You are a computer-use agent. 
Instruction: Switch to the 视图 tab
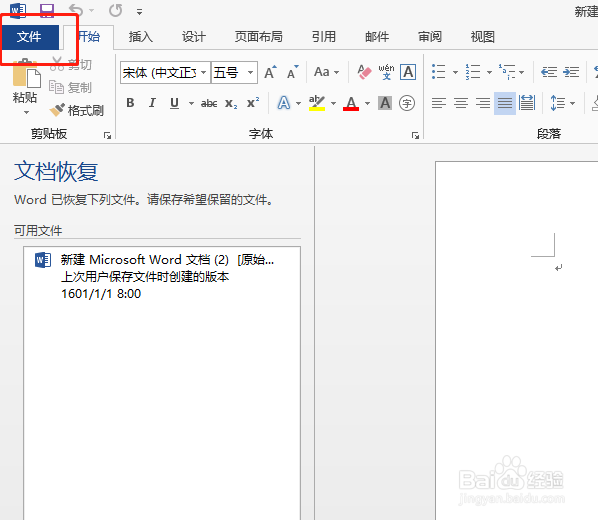(x=482, y=37)
